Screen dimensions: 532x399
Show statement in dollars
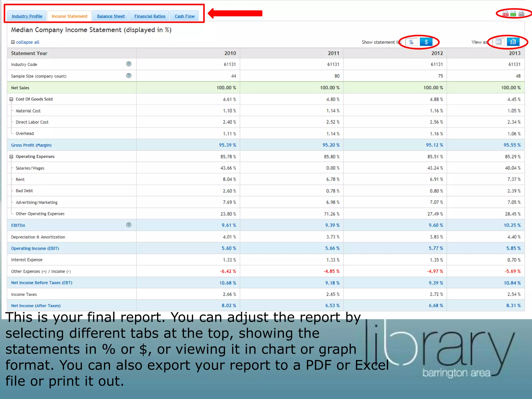[426, 42]
